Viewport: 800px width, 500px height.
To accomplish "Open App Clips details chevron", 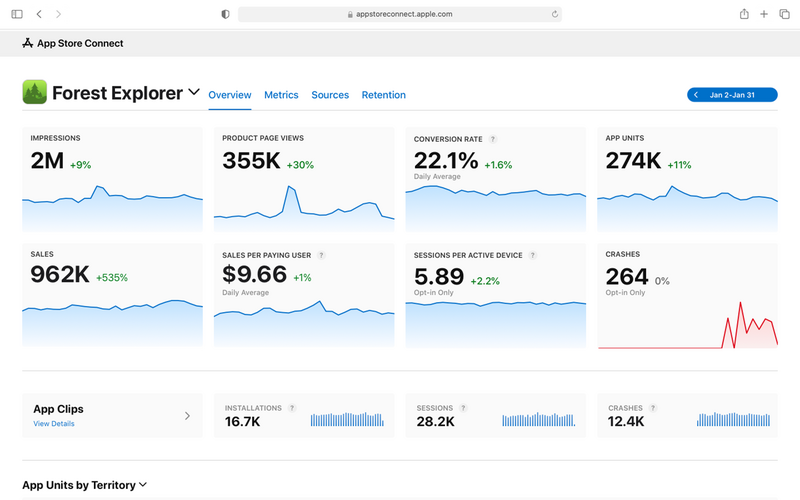I will tap(187, 416).
